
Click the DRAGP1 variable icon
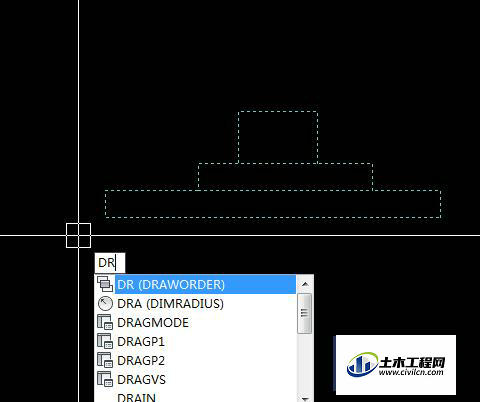coord(105,341)
